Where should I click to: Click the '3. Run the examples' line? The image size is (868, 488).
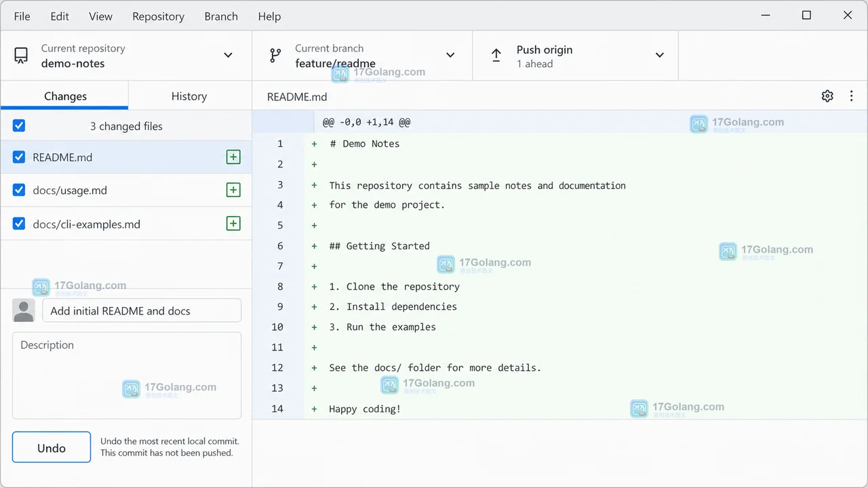pos(382,327)
